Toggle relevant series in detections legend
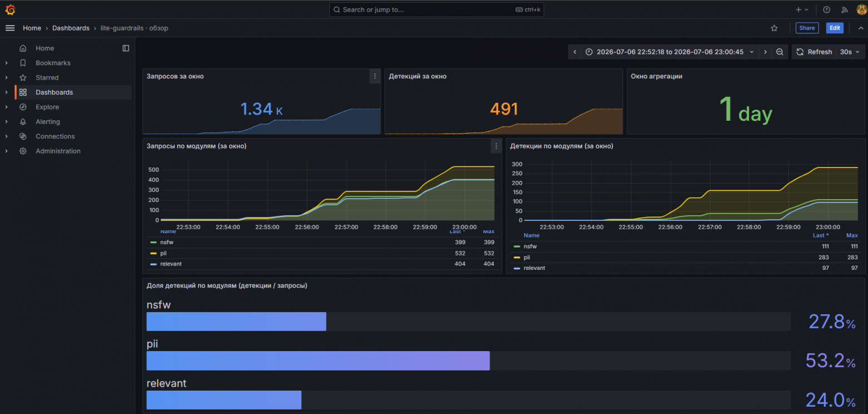The image size is (868, 414). [x=534, y=268]
